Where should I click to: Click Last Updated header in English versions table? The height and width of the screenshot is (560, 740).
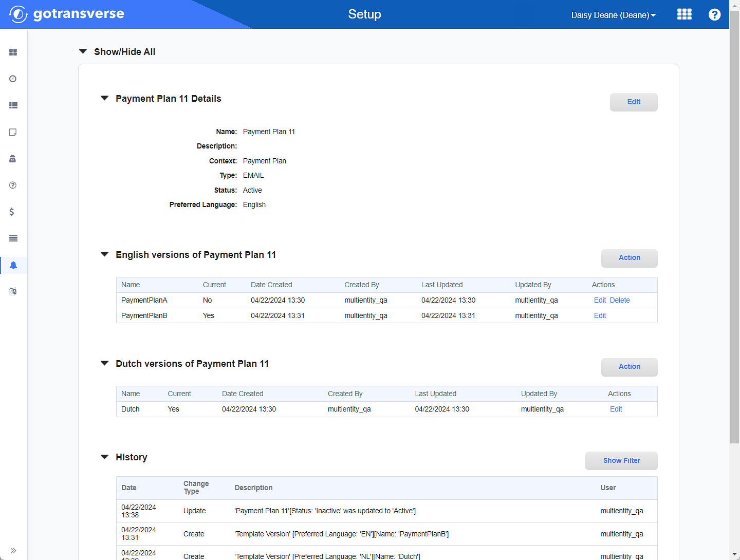(x=442, y=285)
